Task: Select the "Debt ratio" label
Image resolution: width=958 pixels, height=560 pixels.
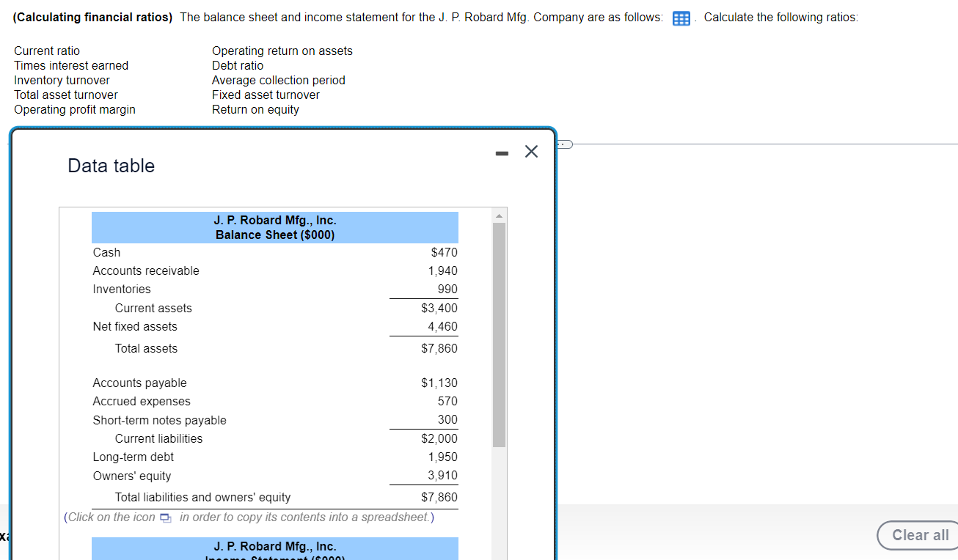Action: click(237, 65)
